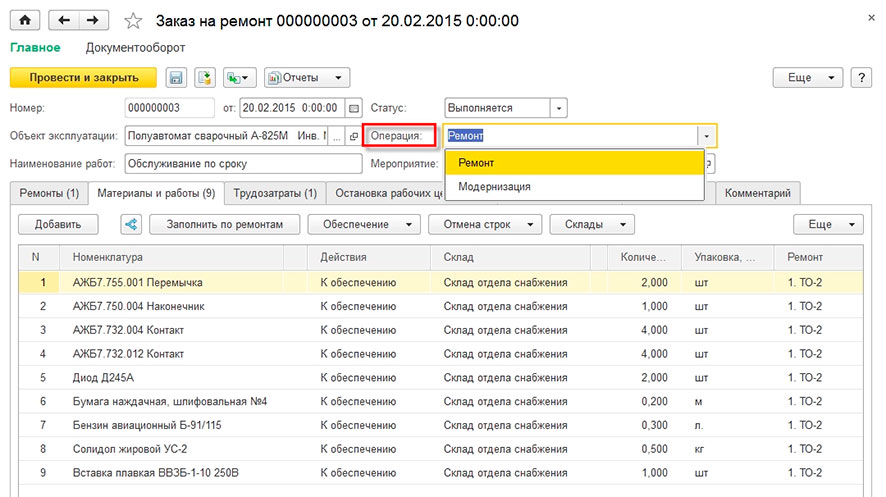
Task: Choose Модернизация from the dropdown list
Action: coord(574,186)
